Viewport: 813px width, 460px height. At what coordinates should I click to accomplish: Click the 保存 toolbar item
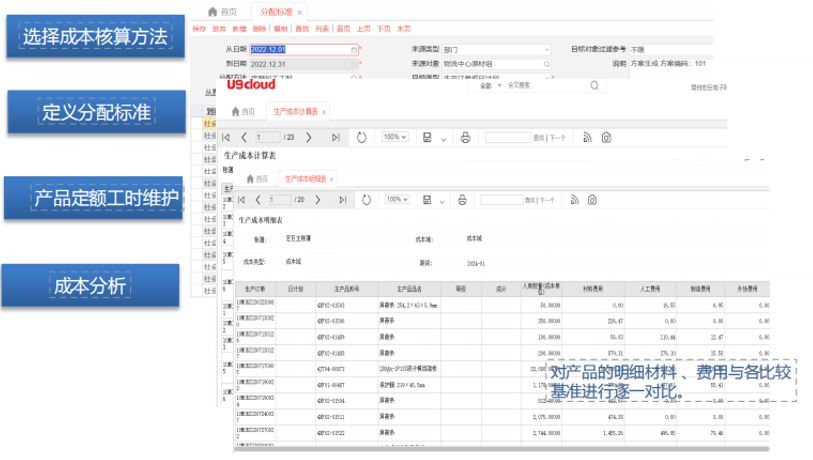[x=198, y=29]
